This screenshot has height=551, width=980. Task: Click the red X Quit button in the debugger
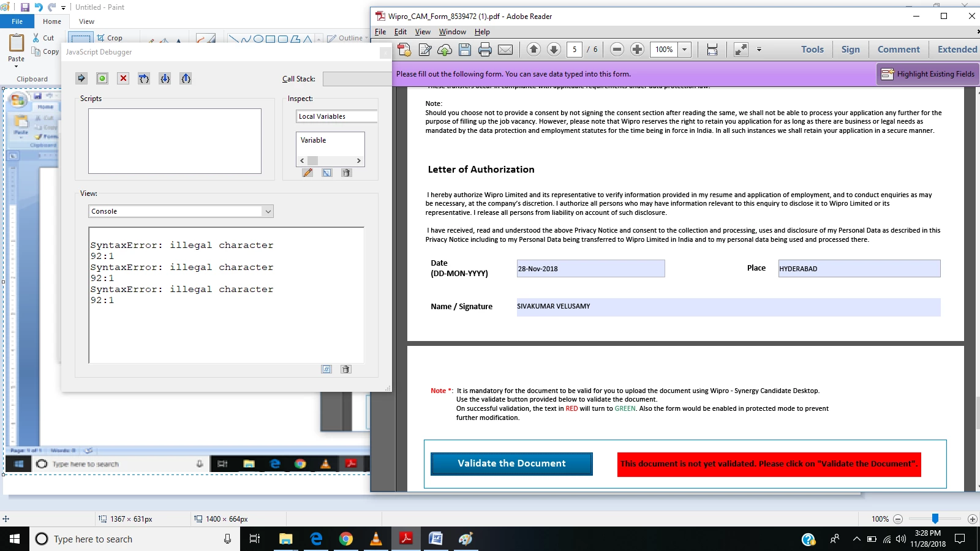pyautogui.click(x=123, y=78)
